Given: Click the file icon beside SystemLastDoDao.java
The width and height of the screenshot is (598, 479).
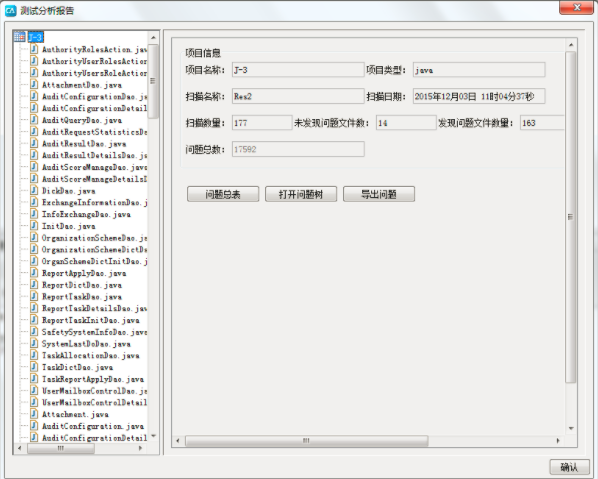Looking at the screenshot, I should click(34, 343).
